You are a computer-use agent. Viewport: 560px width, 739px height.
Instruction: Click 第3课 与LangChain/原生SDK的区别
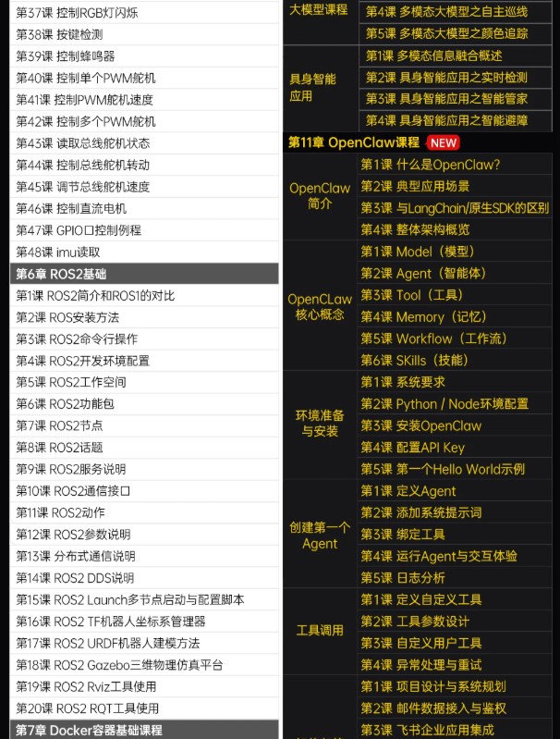455,208
